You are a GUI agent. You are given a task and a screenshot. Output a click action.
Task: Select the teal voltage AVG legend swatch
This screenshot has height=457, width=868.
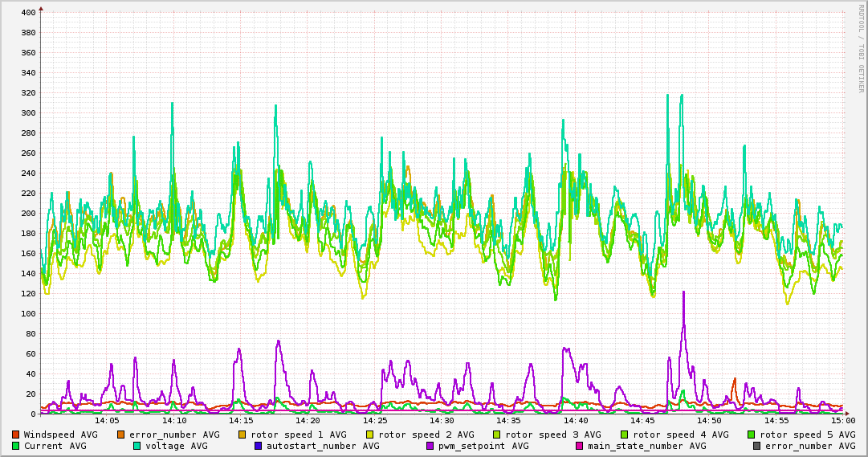(137, 446)
